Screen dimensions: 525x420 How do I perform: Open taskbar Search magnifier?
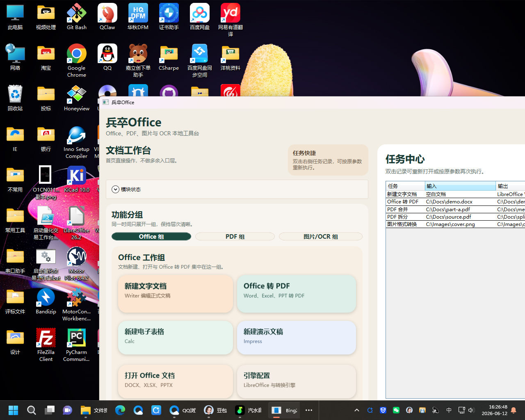click(32, 410)
